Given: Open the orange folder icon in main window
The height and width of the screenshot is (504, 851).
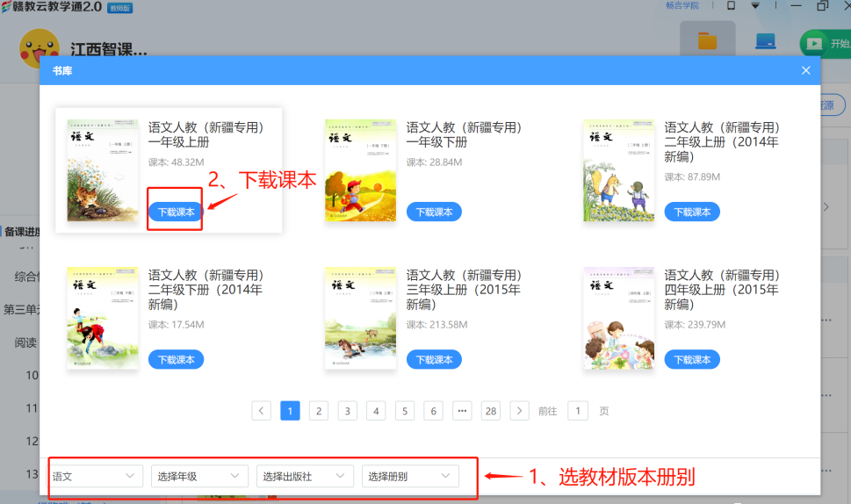Looking at the screenshot, I should click(707, 41).
